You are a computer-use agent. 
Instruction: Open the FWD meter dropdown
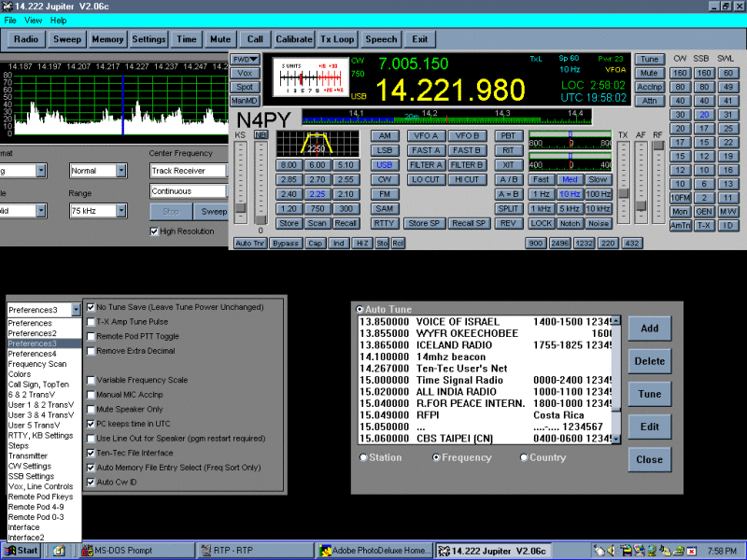click(x=245, y=60)
